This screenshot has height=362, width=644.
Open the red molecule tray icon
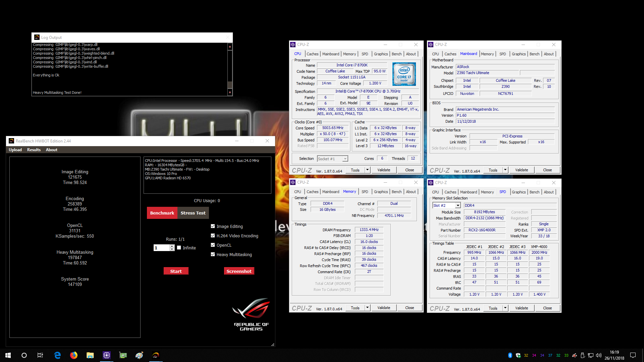coord(575,355)
